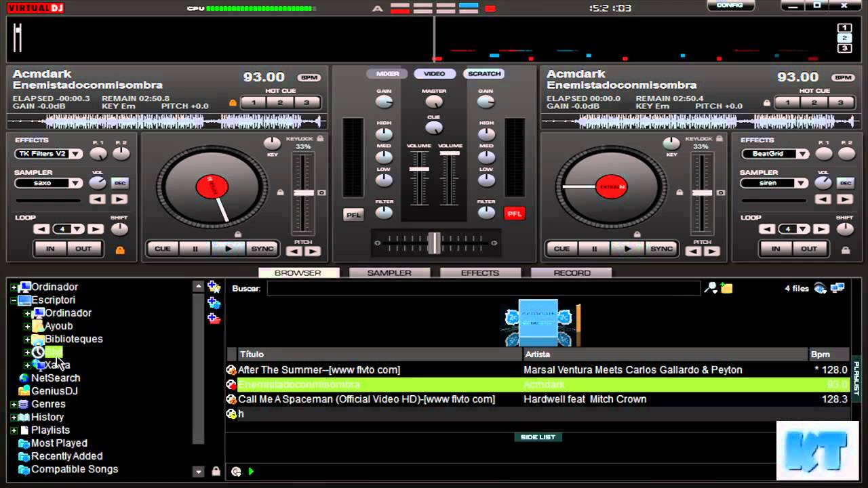Open the GeniusDJ folder
This screenshot has width=868, height=488.
48,391
